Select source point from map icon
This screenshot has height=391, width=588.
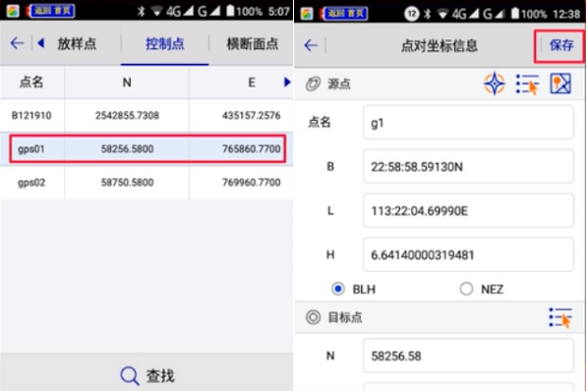coord(560,84)
